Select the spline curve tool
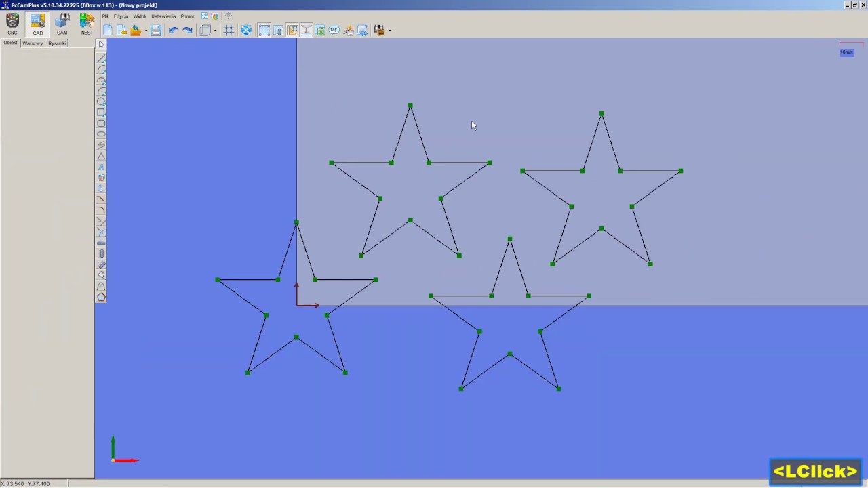Screen dimensions: 868x488 pyautogui.click(x=101, y=145)
